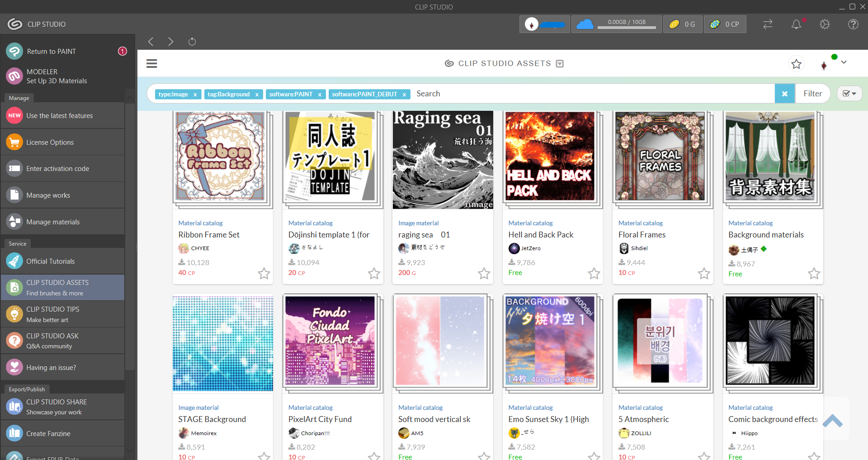Open Material catalog link for Ribbon Frame Set
868x460 pixels.
200,223
